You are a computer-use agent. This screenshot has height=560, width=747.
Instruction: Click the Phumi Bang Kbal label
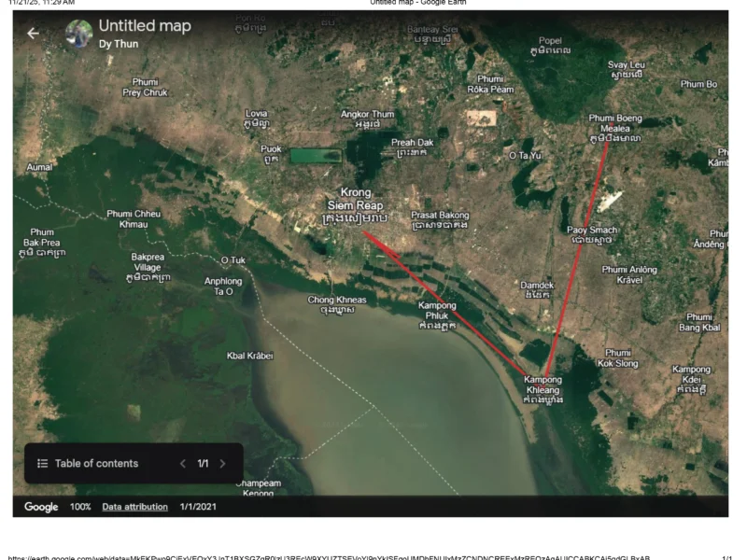pos(699,322)
